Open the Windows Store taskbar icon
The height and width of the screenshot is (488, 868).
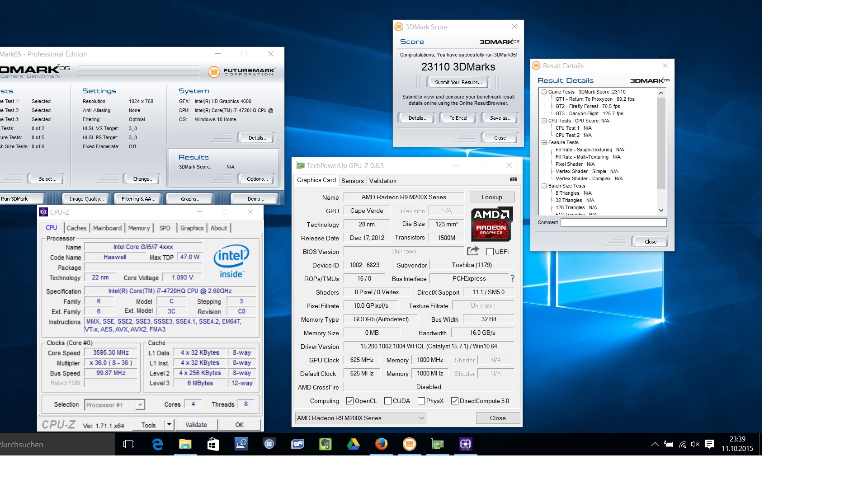tap(213, 444)
